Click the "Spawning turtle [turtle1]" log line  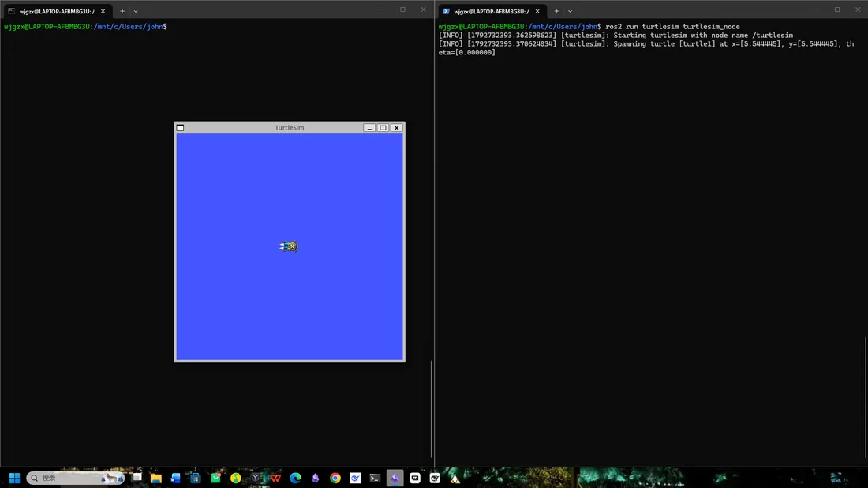(646, 48)
